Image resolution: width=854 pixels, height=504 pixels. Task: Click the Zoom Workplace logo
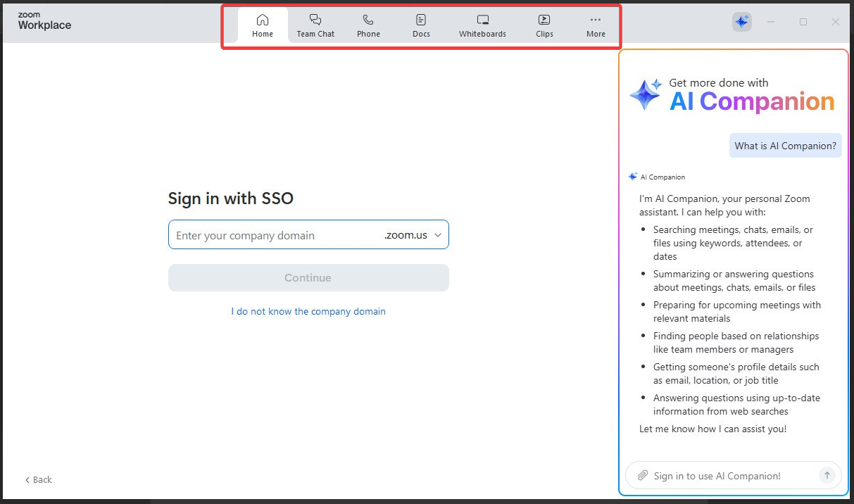(x=44, y=22)
